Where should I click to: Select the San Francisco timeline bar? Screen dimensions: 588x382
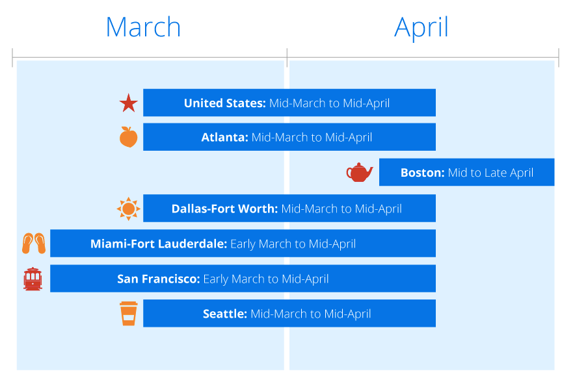pyautogui.click(x=243, y=279)
